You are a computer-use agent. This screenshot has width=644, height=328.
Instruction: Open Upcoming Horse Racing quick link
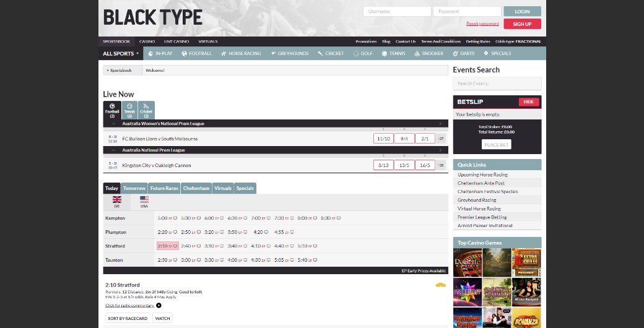coord(482,175)
